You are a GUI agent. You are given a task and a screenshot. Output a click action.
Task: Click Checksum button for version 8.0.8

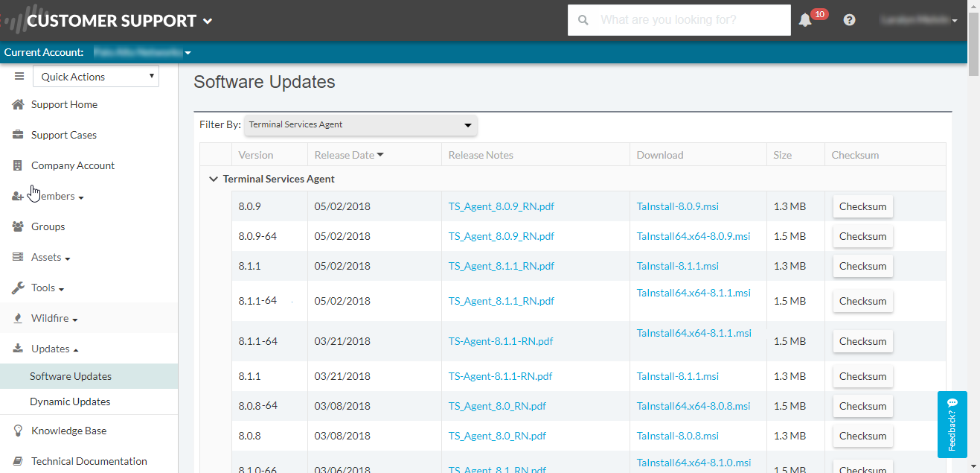pyautogui.click(x=862, y=436)
